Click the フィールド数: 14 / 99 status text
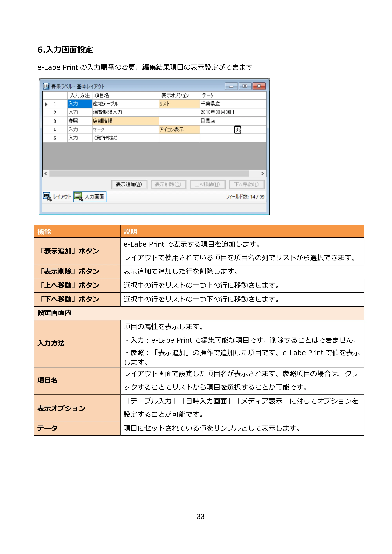Viewport: 392px width, 554px height. (x=245, y=197)
